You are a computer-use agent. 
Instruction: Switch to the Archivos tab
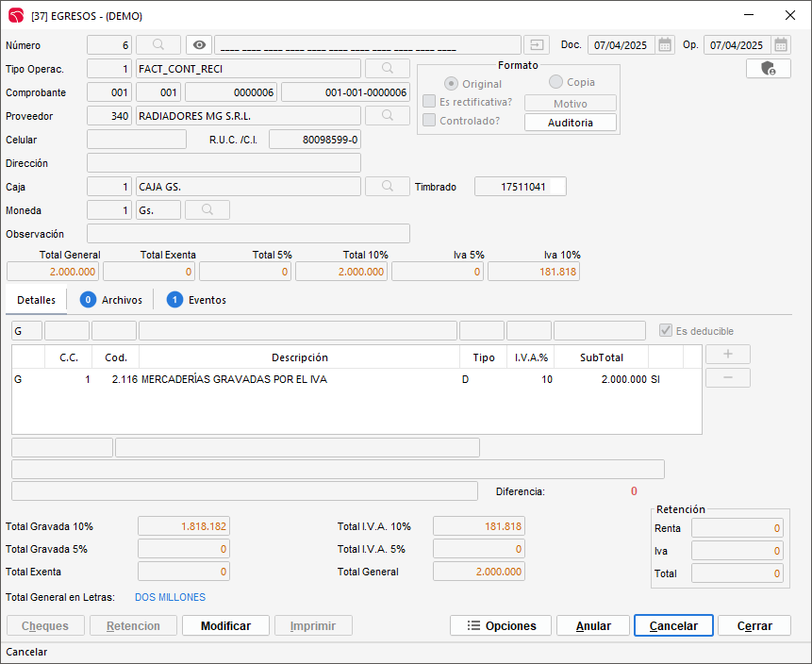click(111, 300)
